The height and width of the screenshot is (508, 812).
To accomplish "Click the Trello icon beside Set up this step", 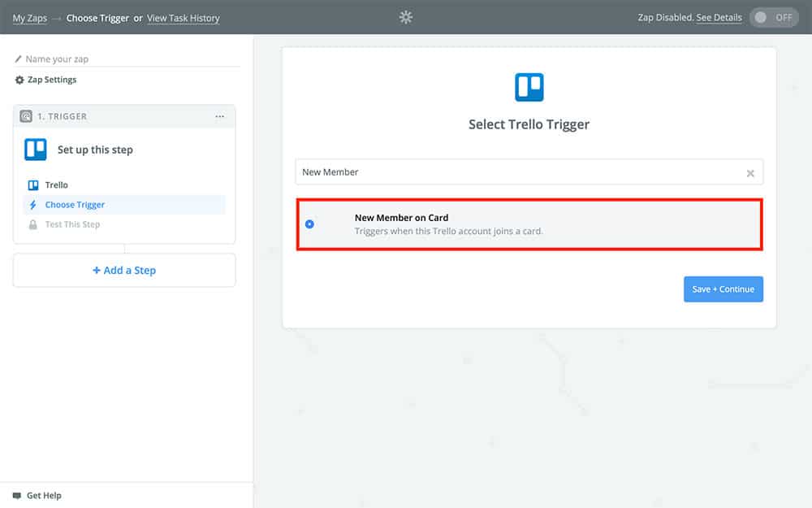I will (x=36, y=150).
